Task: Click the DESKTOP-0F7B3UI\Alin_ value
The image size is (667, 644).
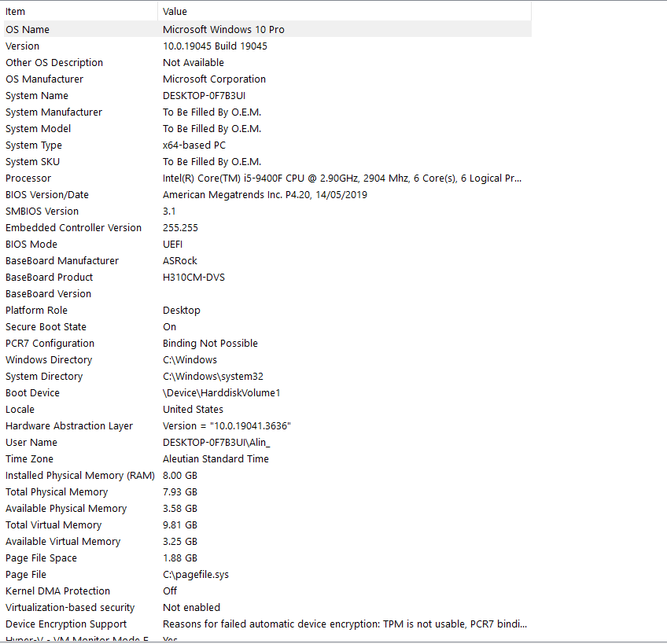Action: pos(216,443)
